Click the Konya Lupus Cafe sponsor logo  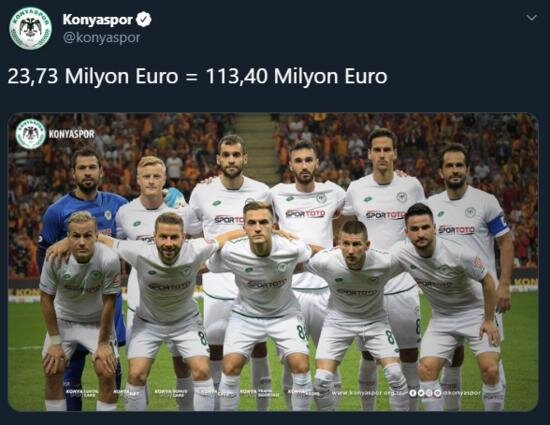pyautogui.click(x=81, y=393)
